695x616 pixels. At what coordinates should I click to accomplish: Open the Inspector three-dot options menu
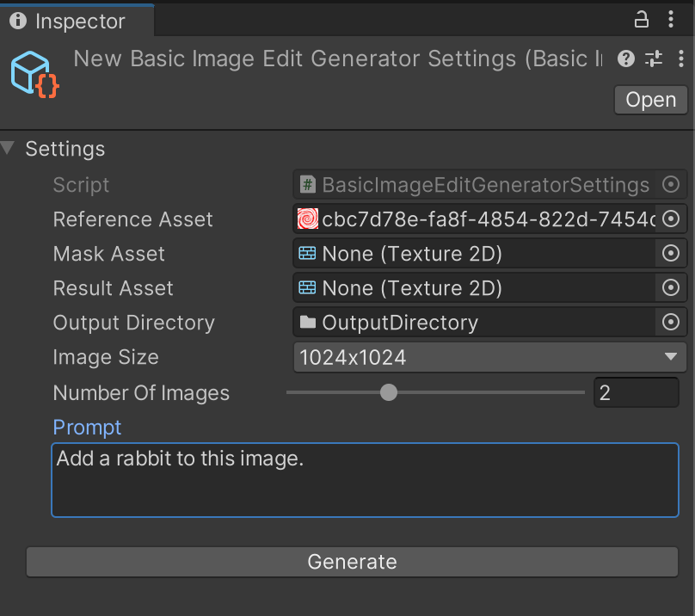(671, 19)
